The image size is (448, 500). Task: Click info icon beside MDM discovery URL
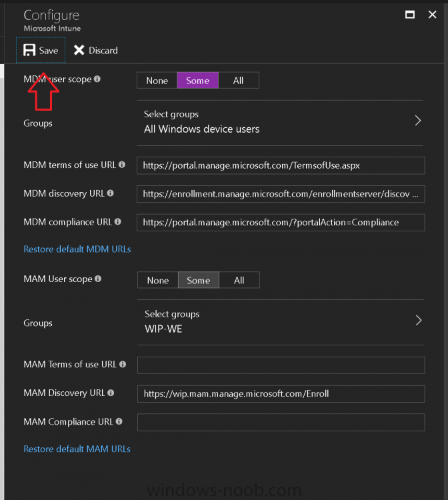(x=110, y=193)
